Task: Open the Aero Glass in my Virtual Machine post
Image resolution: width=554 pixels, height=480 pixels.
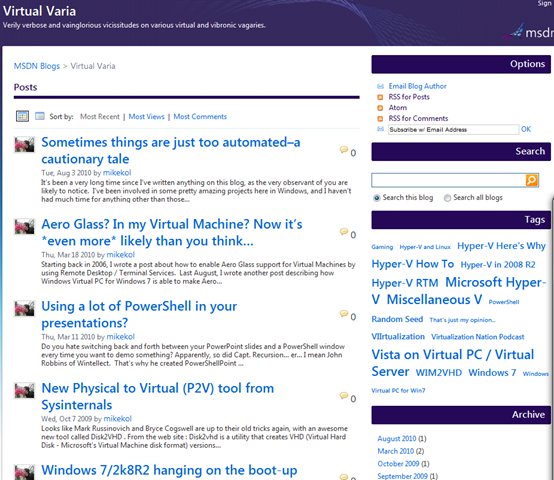Action: point(172,232)
